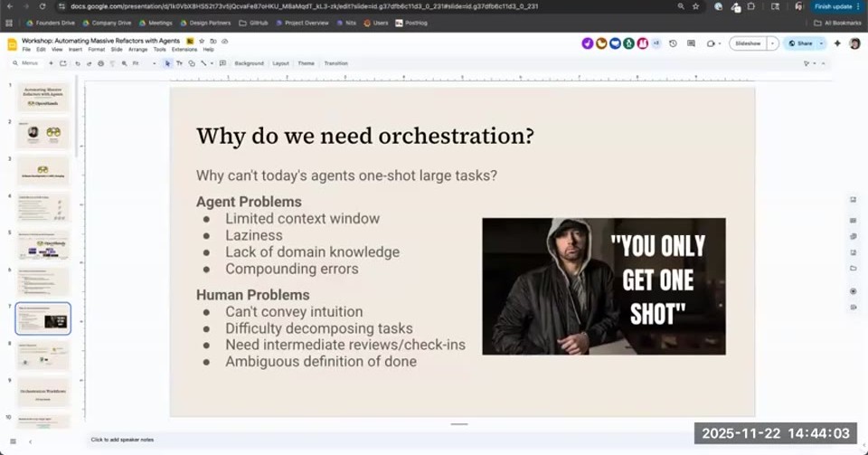Choose the select arrow cursor tool
This screenshot has height=455, width=868.
click(x=168, y=63)
